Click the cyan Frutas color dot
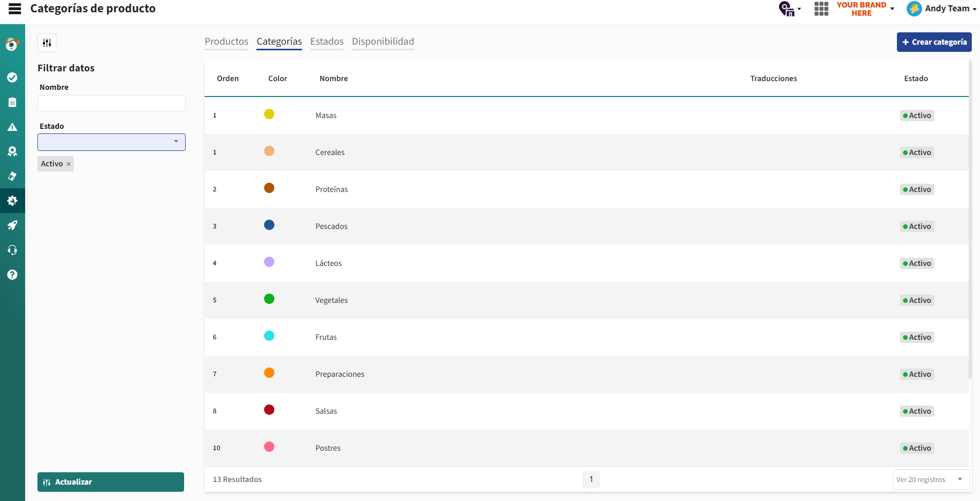 pos(269,336)
